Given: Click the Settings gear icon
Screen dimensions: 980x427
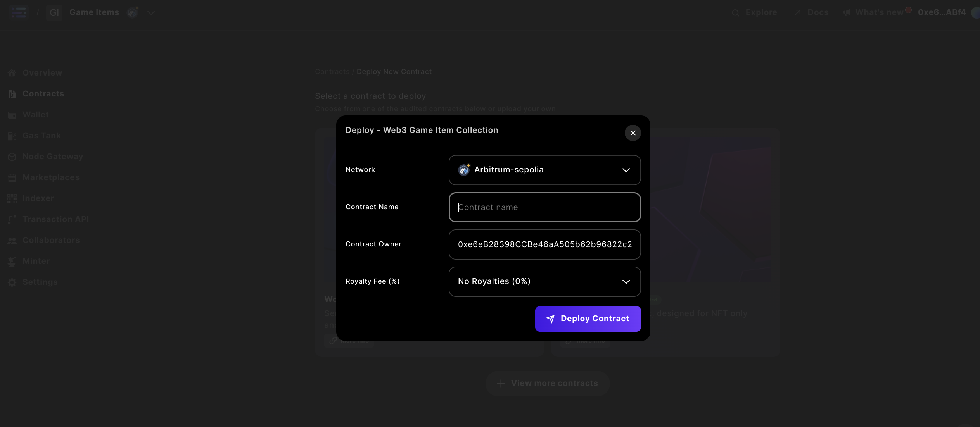Looking at the screenshot, I should point(12,282).
